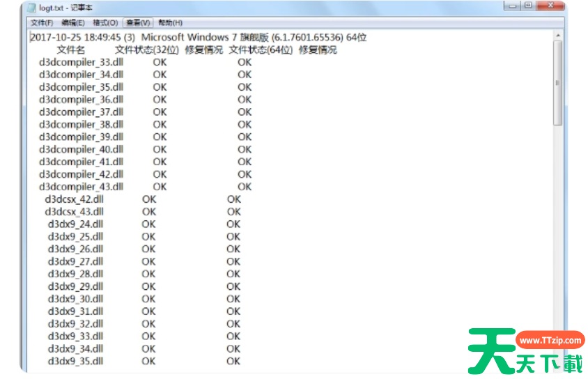Open the 查看(V) menu

point(138,22)
